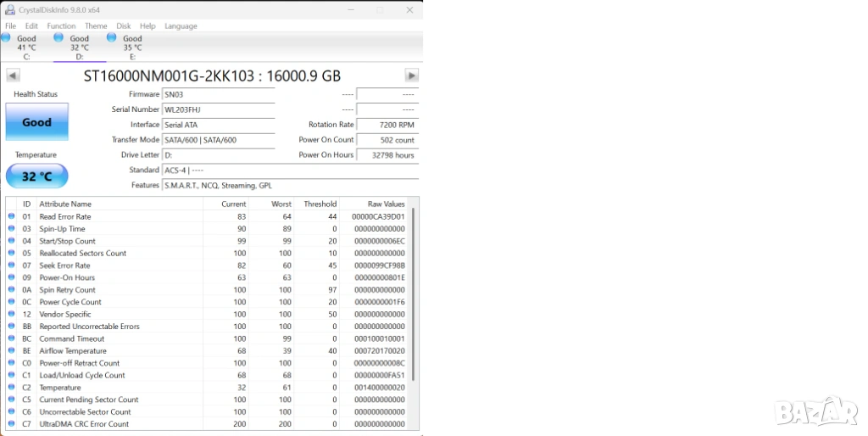Open the Language menu

(181, 26)
